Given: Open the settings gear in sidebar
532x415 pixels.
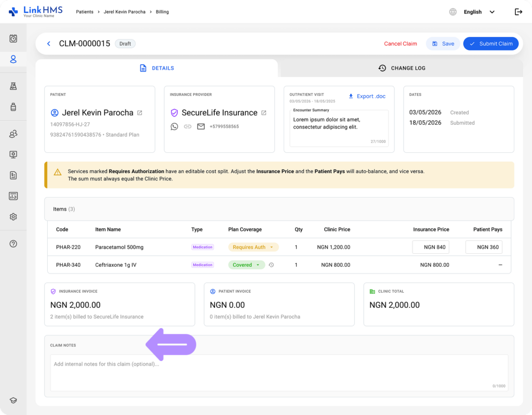Looking at the screenshot, I should (13, 217).
